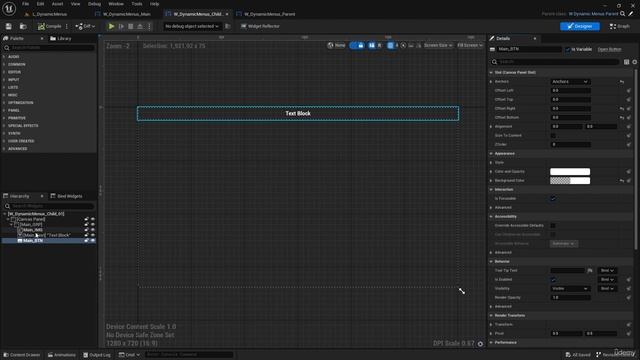Open the Screen Size dropdown
Viewport: 640px width, 360px height.
[x=438, y=45]
